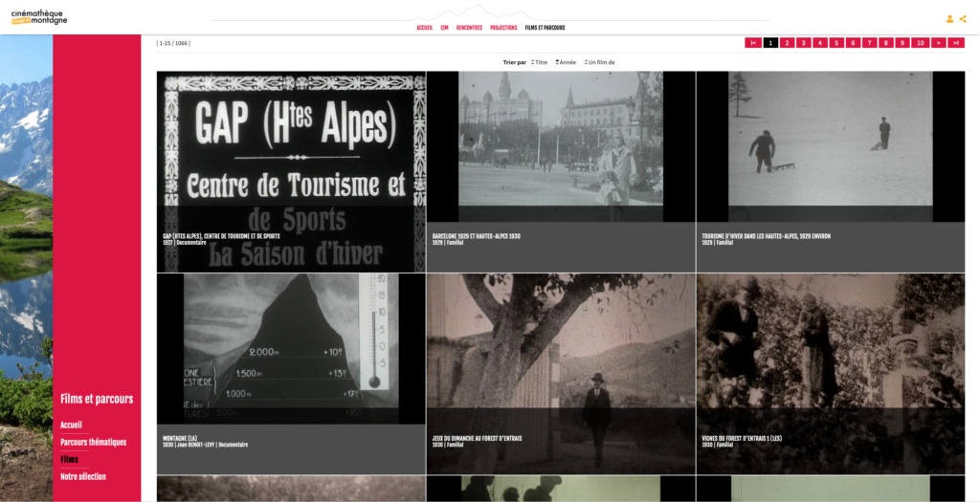Open Barcelone 1929 et Hautes-Alpes film thumbnail
The height and width of the screenshot is (502, 980).
pyautogui.click(x=561, y=172)
